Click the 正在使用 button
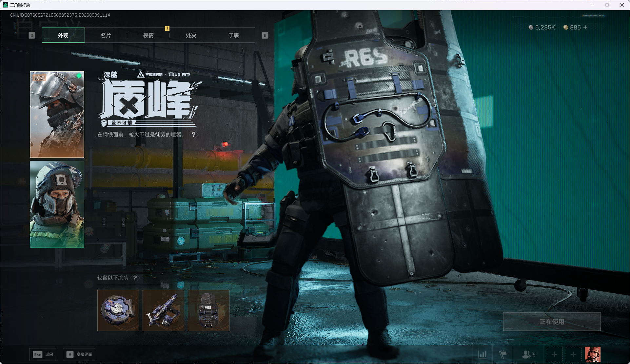 tap(552, 322)
